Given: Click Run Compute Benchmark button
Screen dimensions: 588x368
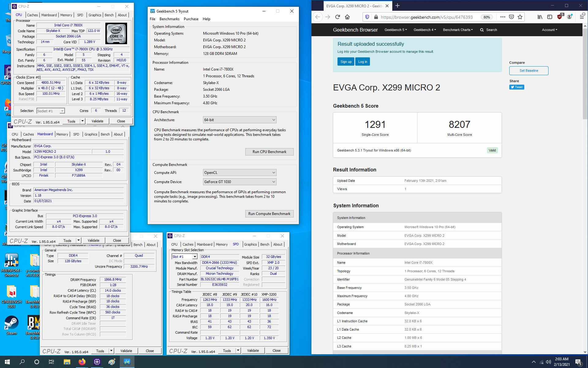Looking at the screenshot, I should click(269, 214).
